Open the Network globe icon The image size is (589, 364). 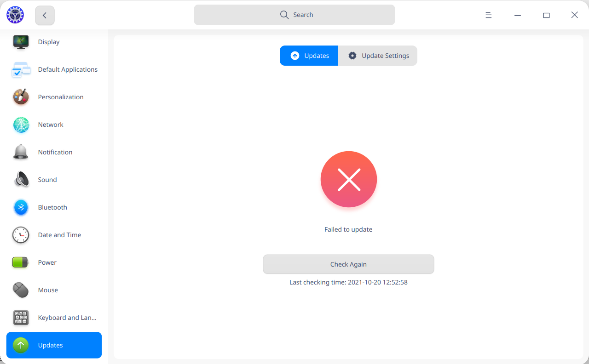point(21,125)
